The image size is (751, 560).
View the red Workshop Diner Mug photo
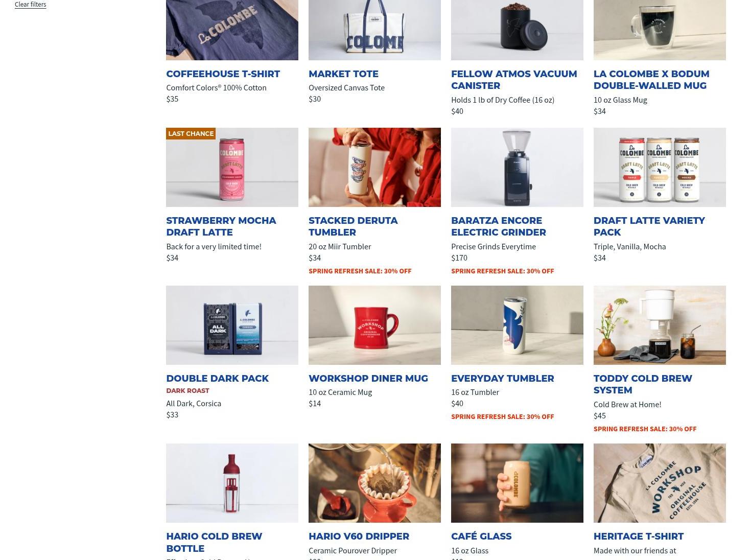point(374,325)
